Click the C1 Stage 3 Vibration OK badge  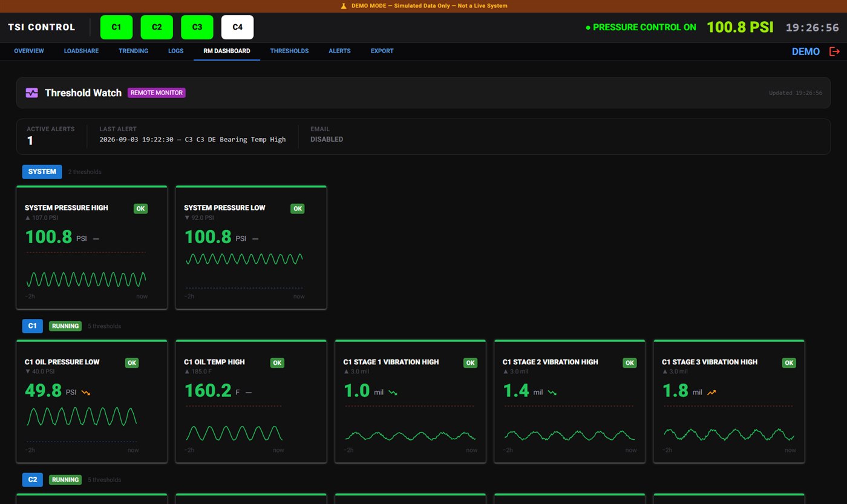[789, 363]
